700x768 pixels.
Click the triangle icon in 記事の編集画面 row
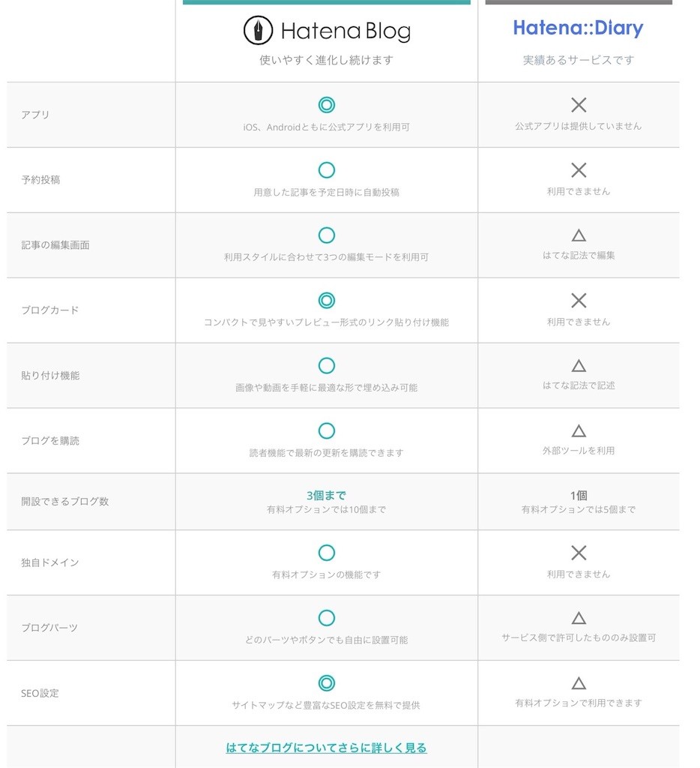click(x=579, y=235)
